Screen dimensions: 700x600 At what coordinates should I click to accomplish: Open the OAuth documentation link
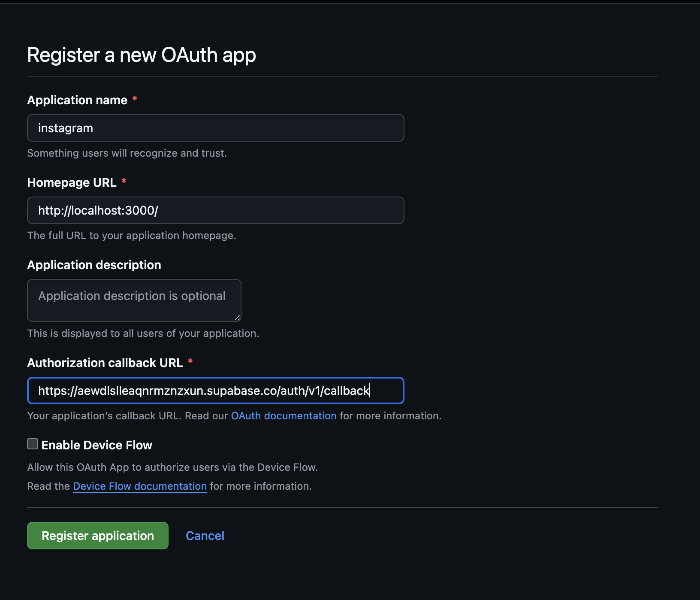click(x=283, y=415)
